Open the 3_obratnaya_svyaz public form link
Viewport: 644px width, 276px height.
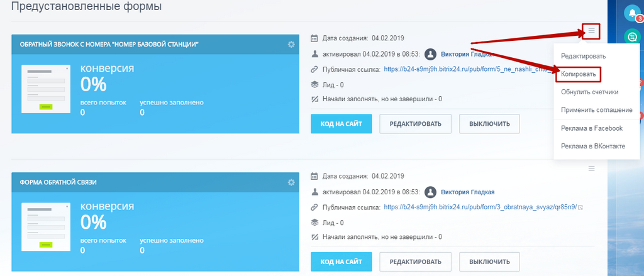pos(480,207)
